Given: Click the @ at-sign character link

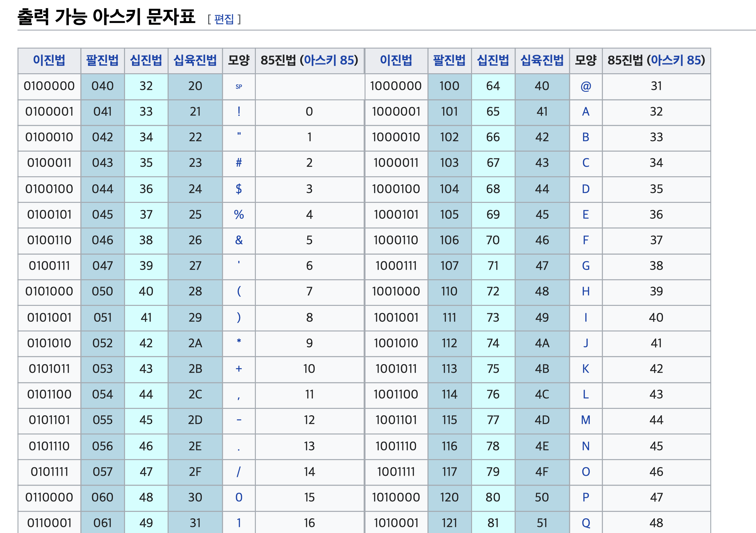Looking at the screenshot, I should click(586, 86).
